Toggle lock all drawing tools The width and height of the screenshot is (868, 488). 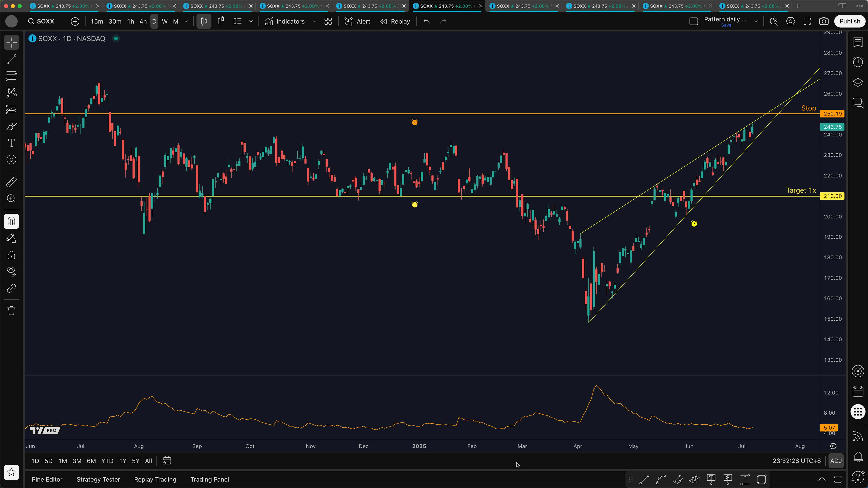(x=12, y=255)
